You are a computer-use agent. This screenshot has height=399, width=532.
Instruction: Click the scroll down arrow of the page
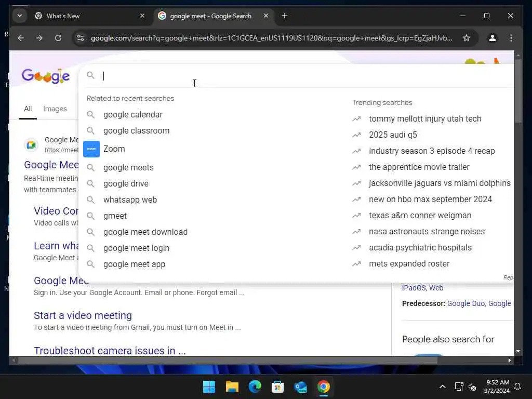[x=518, y=351]
